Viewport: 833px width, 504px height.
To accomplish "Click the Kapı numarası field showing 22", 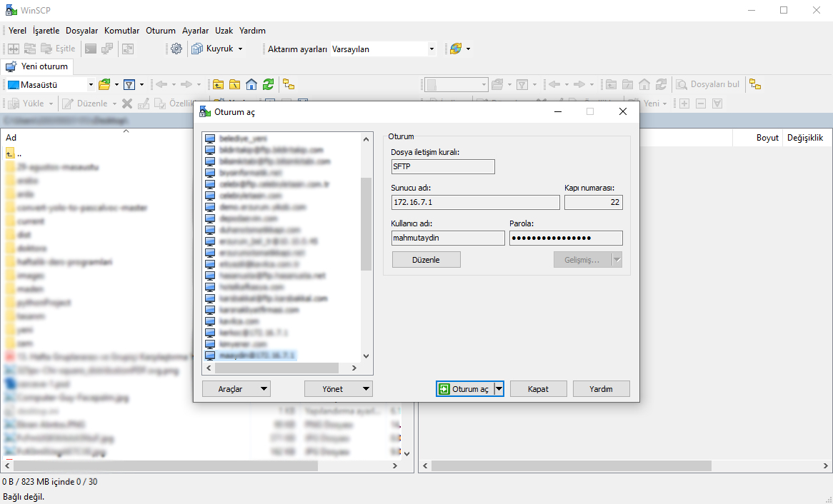I will [594, 202].
